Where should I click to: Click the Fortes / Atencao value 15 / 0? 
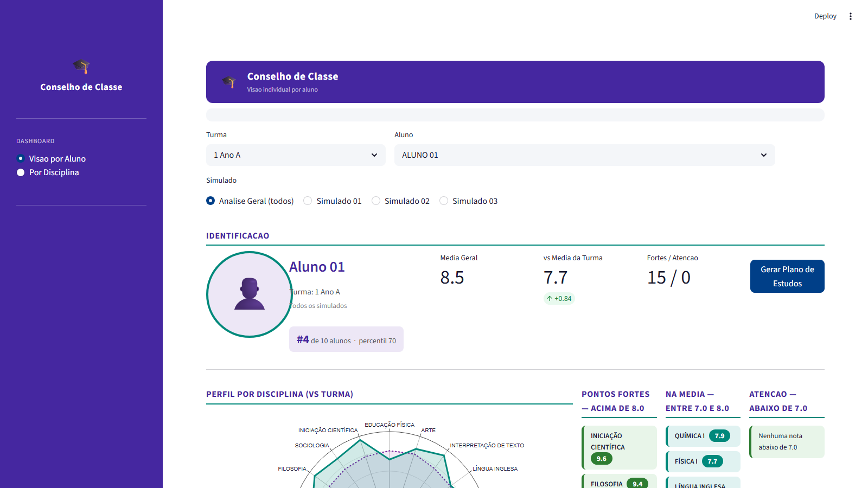click(x=669, y=278)
